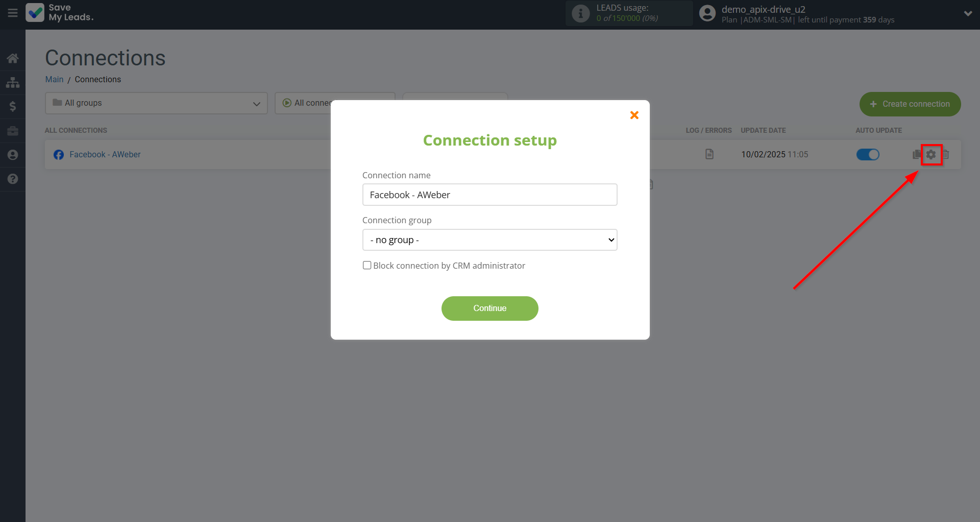Delete connection using trash icon
The width and height of the screenshot is (980, 522).
click(x=946, y=154)
